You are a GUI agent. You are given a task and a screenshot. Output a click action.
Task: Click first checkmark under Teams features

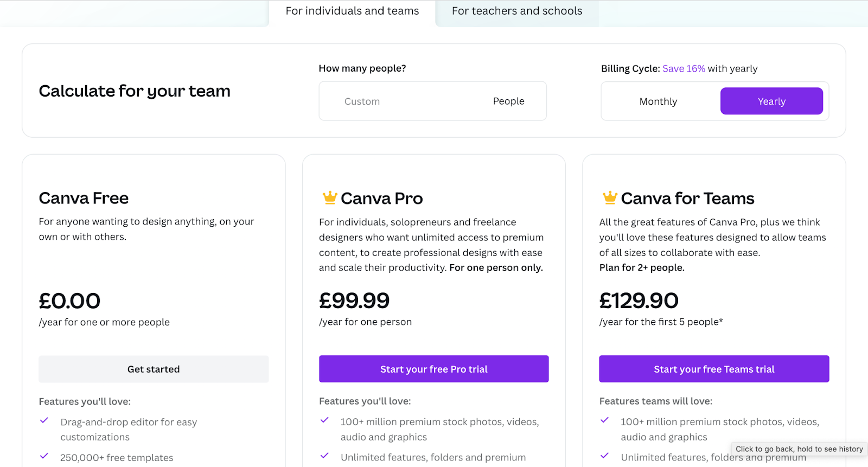(x=604, y=420)
